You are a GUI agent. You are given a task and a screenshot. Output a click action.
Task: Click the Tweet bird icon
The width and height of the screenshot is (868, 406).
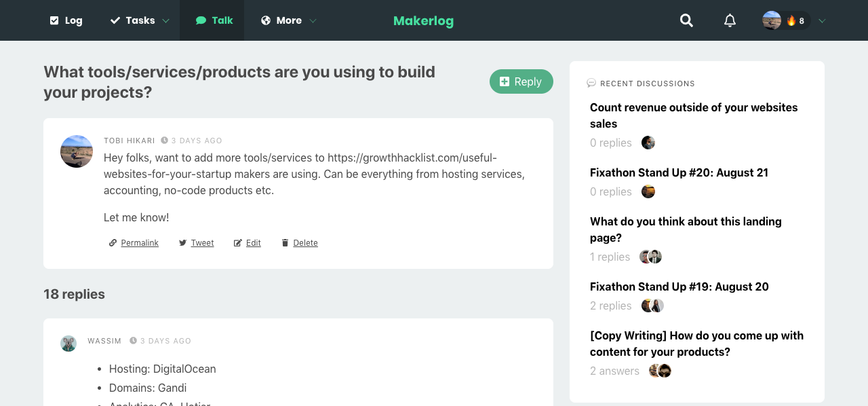[182, 243]
